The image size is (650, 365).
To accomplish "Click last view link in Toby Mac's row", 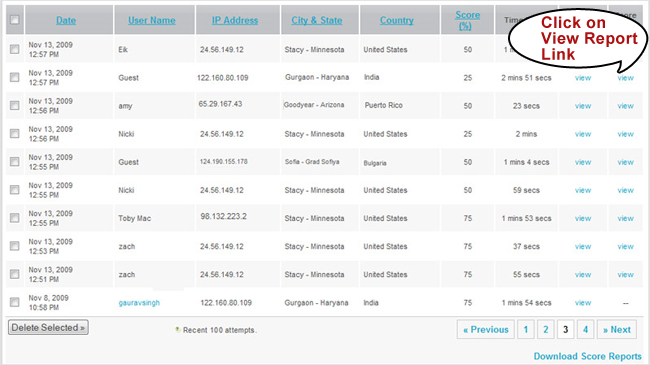I will pyautogui.click(x=626, y=218).
